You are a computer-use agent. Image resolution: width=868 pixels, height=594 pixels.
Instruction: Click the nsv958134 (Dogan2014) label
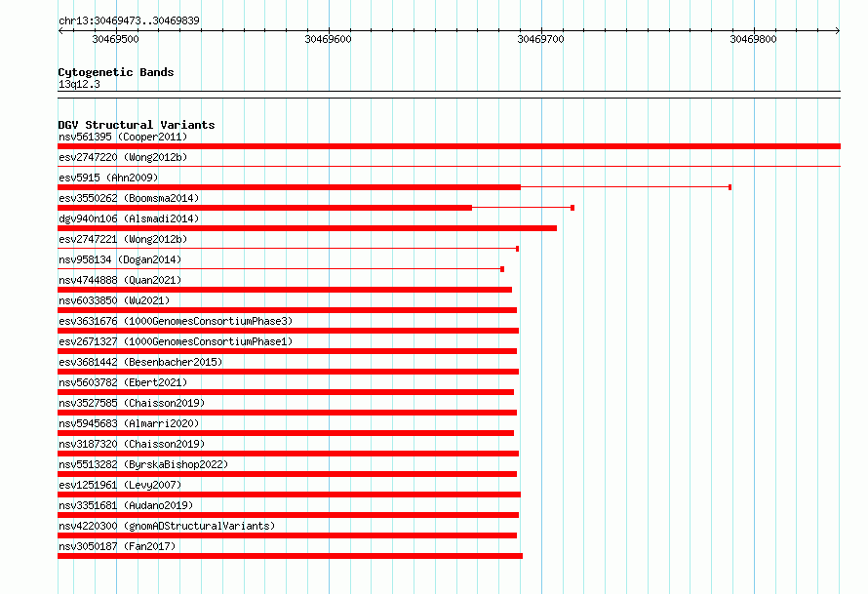(x=120, y=259)
